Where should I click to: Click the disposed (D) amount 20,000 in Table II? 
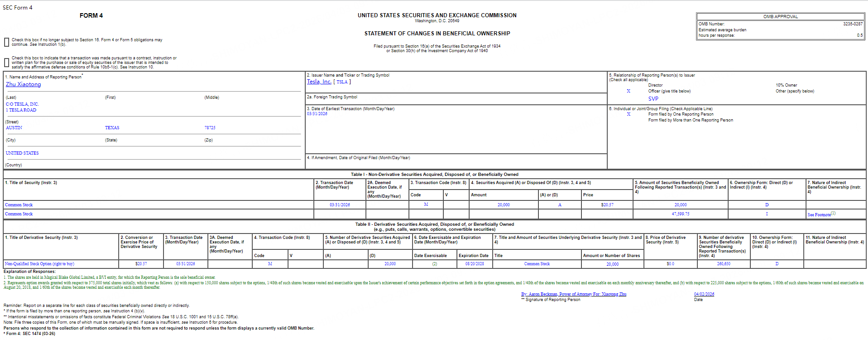[390, 264]
